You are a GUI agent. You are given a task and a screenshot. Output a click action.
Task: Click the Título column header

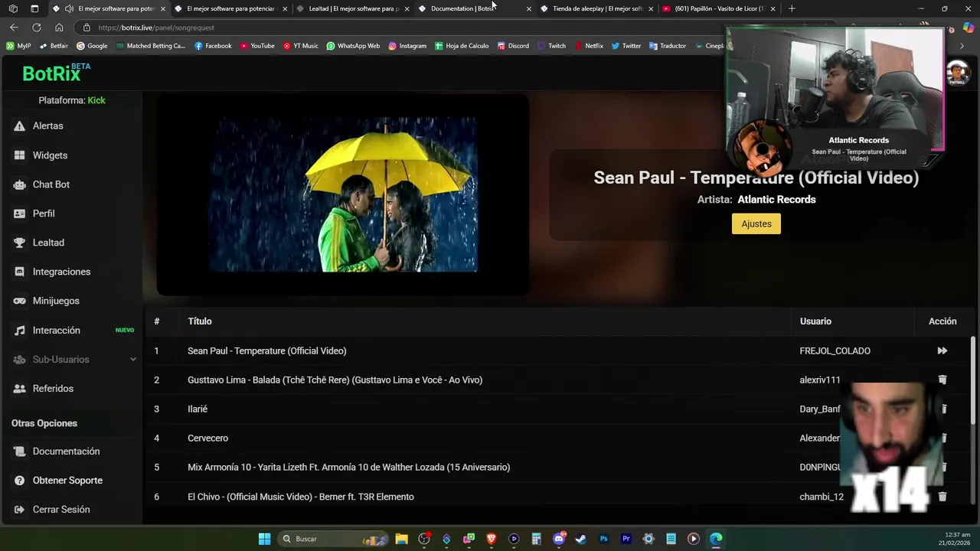pos(199,321)
